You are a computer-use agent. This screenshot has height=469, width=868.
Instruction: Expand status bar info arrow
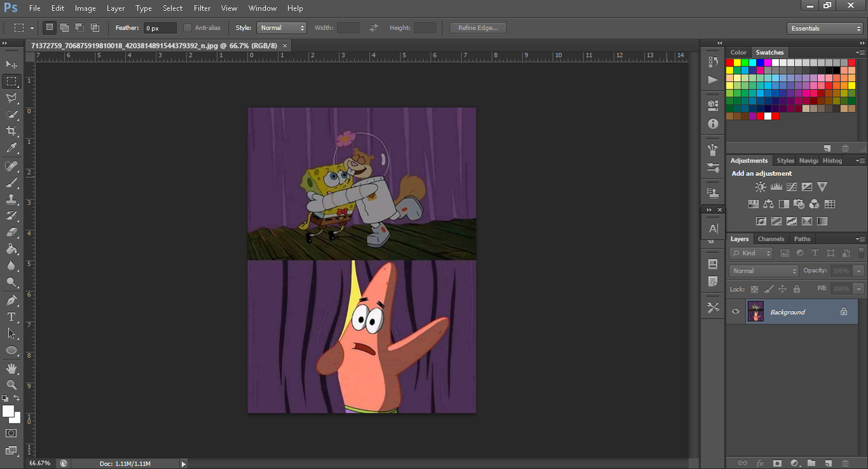point(183,464)
